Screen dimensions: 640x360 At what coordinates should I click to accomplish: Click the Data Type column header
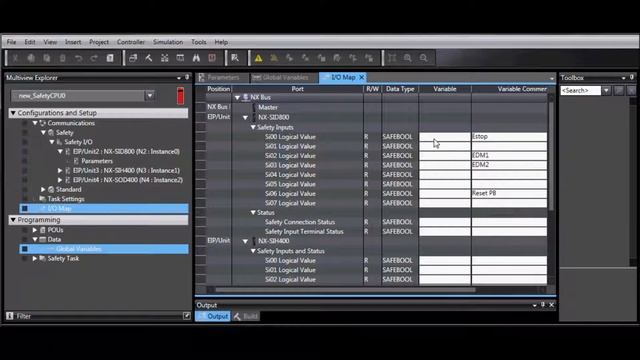click(400, 89)
